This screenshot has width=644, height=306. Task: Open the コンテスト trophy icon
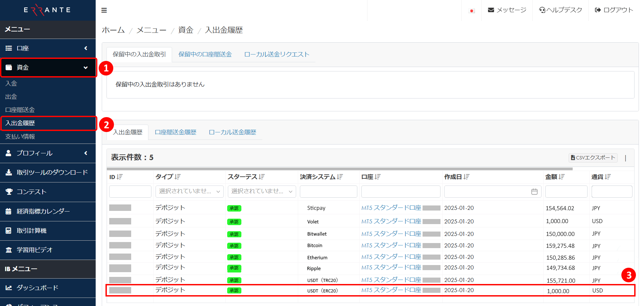point(9,192)
